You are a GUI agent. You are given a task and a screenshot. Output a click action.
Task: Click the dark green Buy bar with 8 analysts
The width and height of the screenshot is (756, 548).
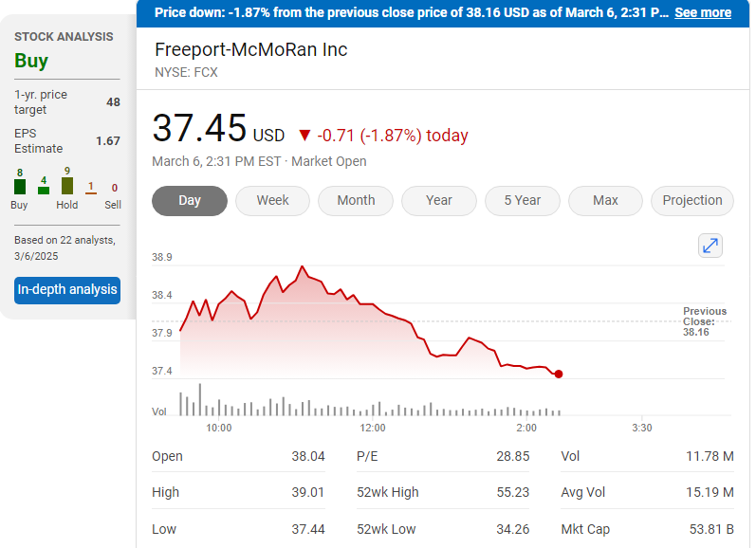click(x=20, y=186)
